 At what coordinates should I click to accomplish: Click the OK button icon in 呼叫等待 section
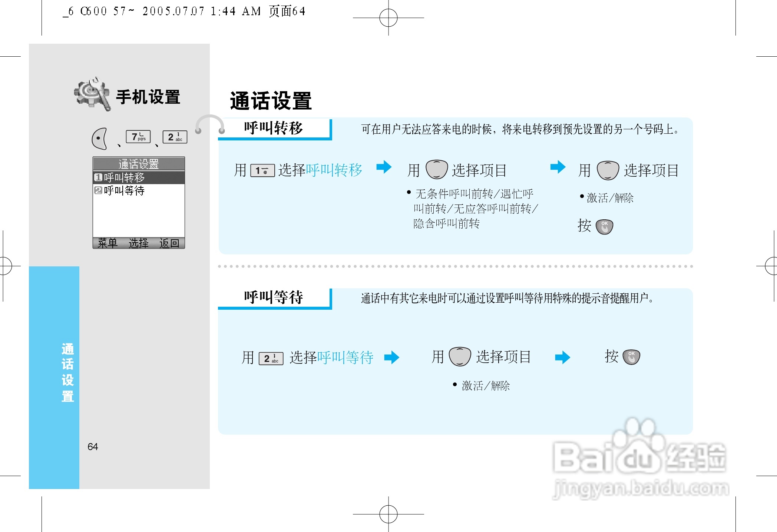point(631,357)
